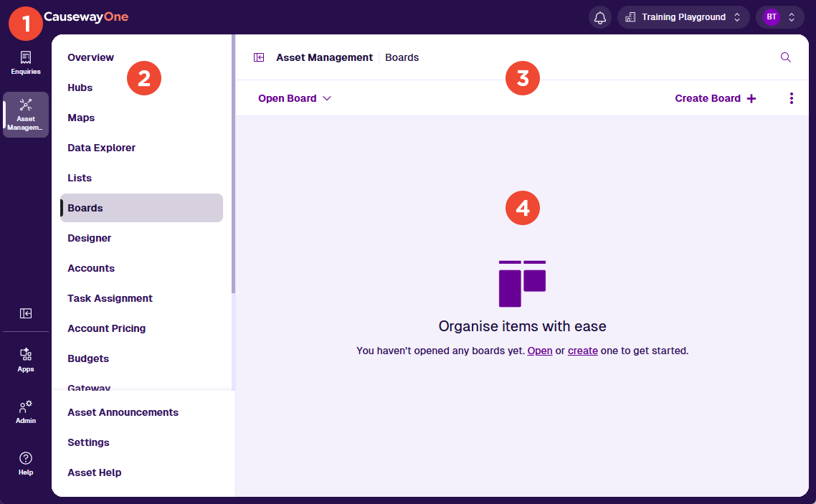Click the collapse icon beside Asset Management breadcrumb
This screenshot has width=816, height=504.
[259, 57]
